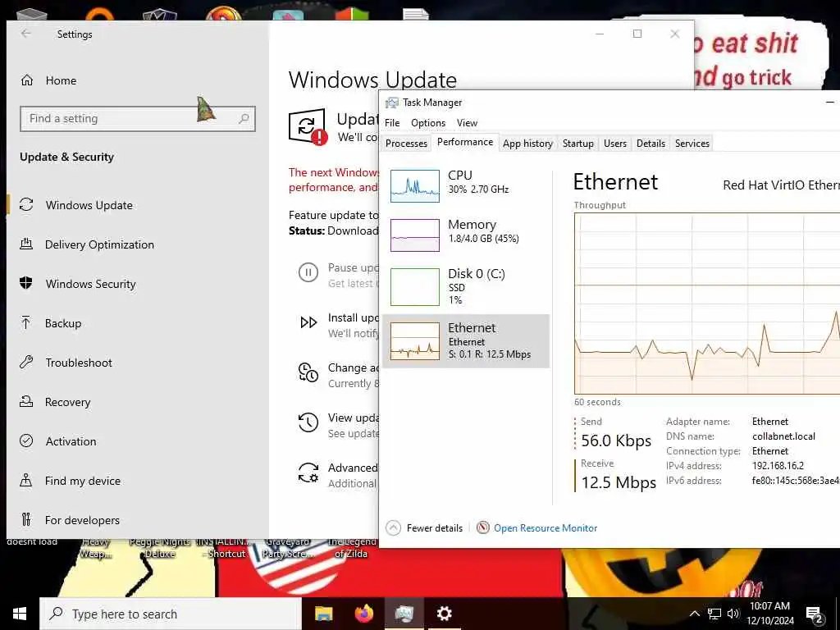Open File Explorer from the taskbar

(x=323, y=614)
